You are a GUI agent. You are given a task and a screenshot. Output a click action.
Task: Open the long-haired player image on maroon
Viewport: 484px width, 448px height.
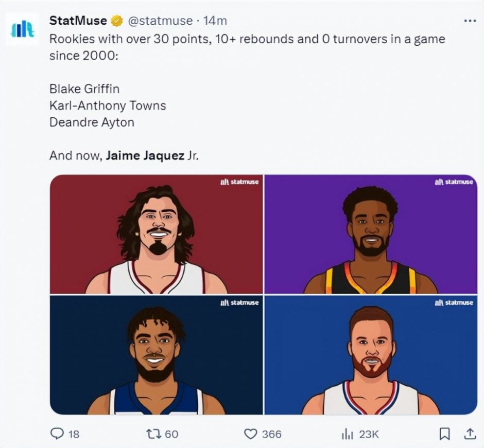(156, 234)
